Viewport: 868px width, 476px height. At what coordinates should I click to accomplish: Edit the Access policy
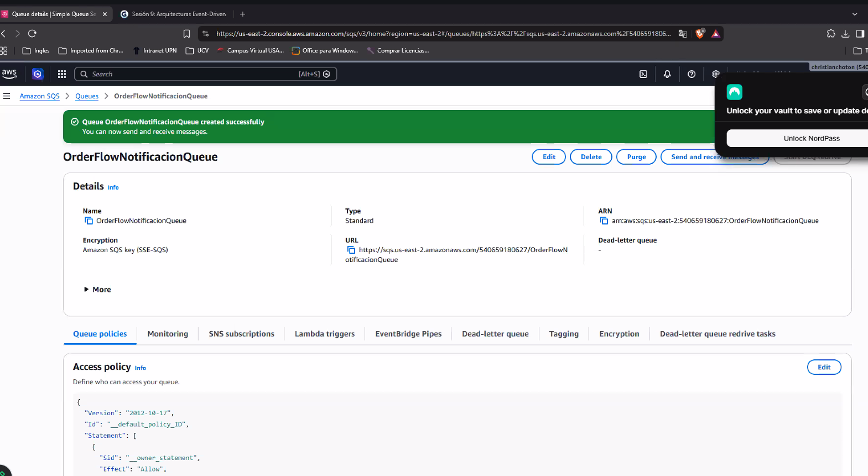(824, 367)
